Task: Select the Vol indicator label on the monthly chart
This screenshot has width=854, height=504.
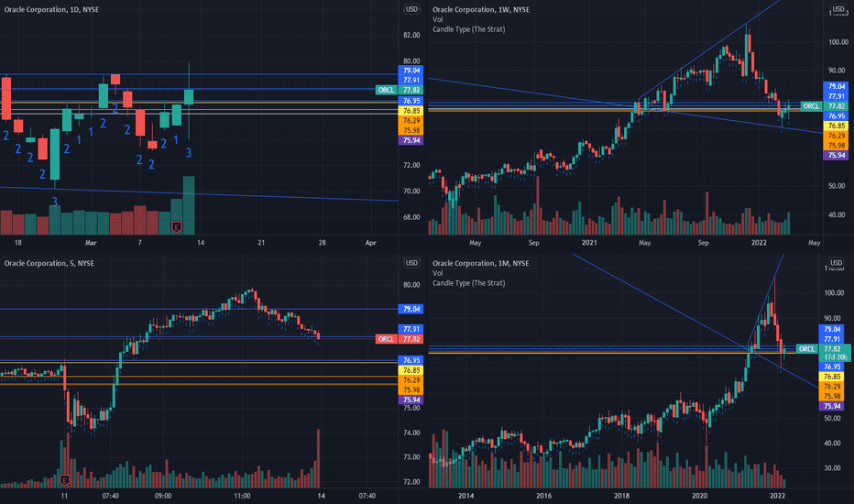Action: pos(438,273)
